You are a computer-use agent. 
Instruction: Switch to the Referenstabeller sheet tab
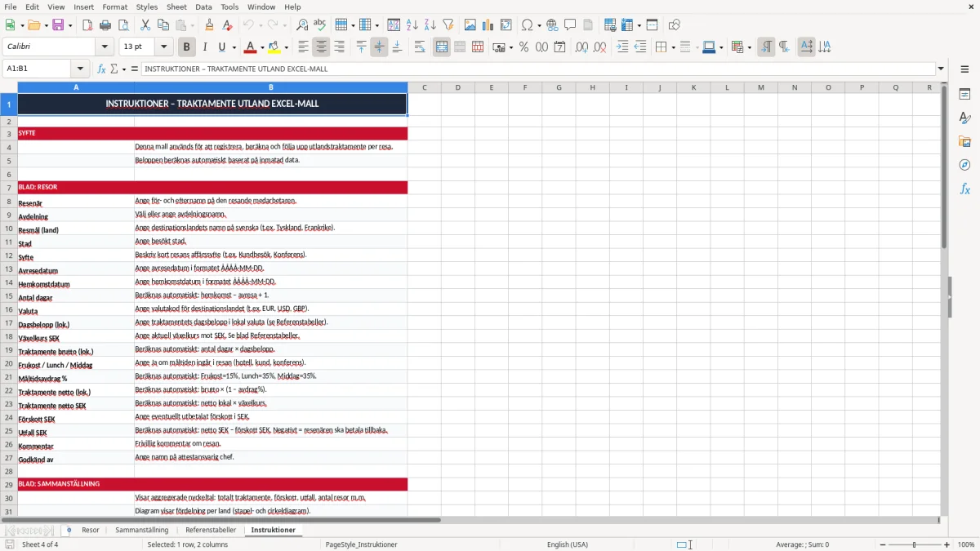click(x=211, y=530)
